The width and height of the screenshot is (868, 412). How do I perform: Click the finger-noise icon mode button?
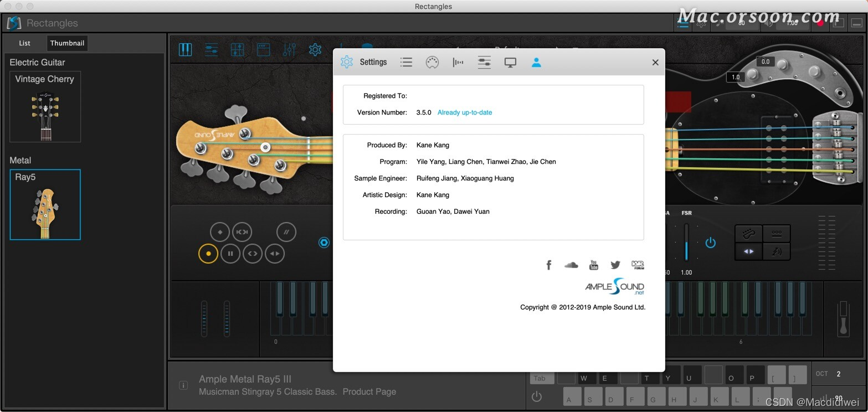(x=776, y=251)
